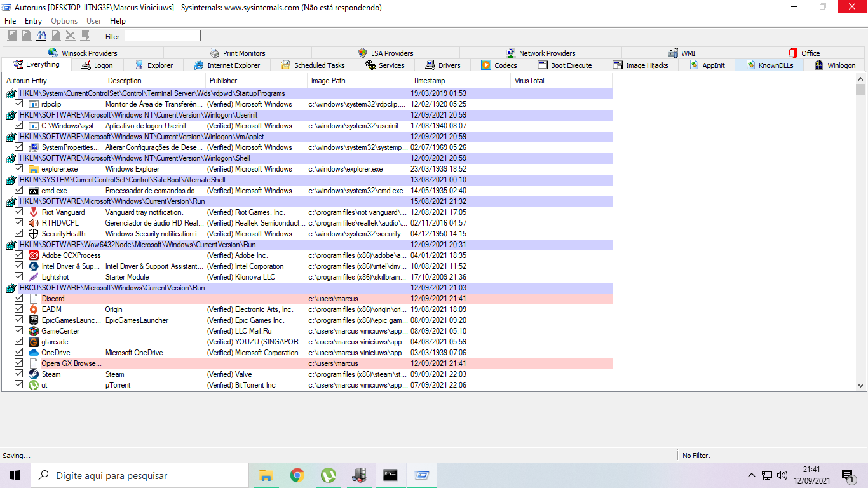Uncheck the Riot Vanguard checkbox
This screenshot has height=488, width=868.
pyautogui.click(x=18, y=212)
